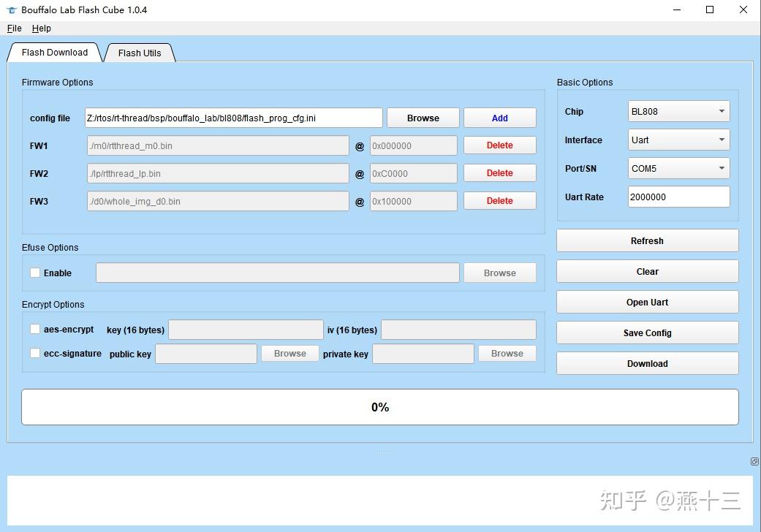Click Refresh to rescan serial ports
Viewport: 761px width, 532px height.
coord(647,240)
